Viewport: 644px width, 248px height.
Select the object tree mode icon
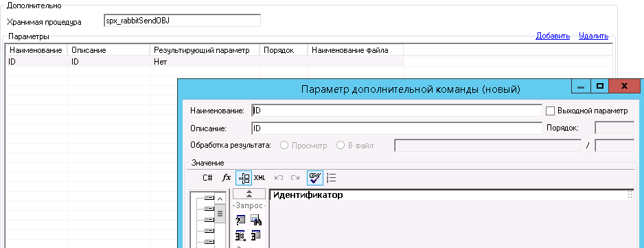[x=244, y=178]
